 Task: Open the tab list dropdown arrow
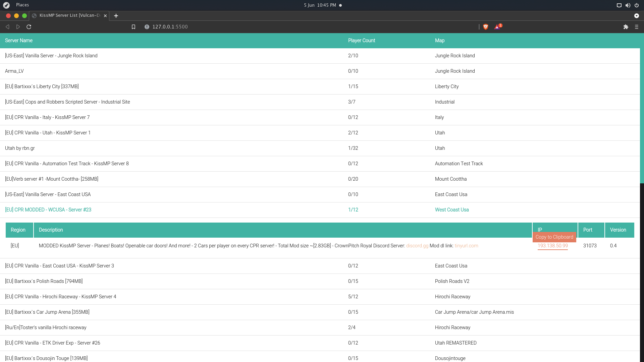[636, 16]
